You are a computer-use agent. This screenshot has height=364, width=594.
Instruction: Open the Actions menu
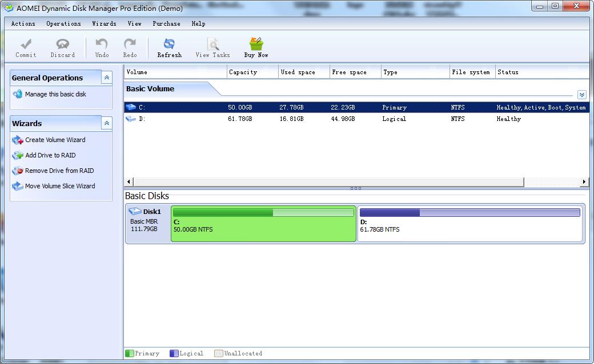(23, 23)
